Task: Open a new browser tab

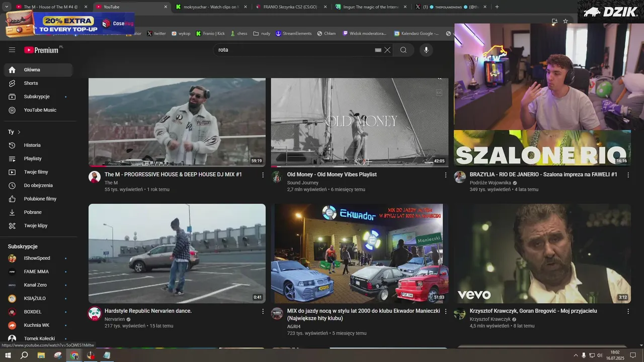Action: click(x=497, y=7)
